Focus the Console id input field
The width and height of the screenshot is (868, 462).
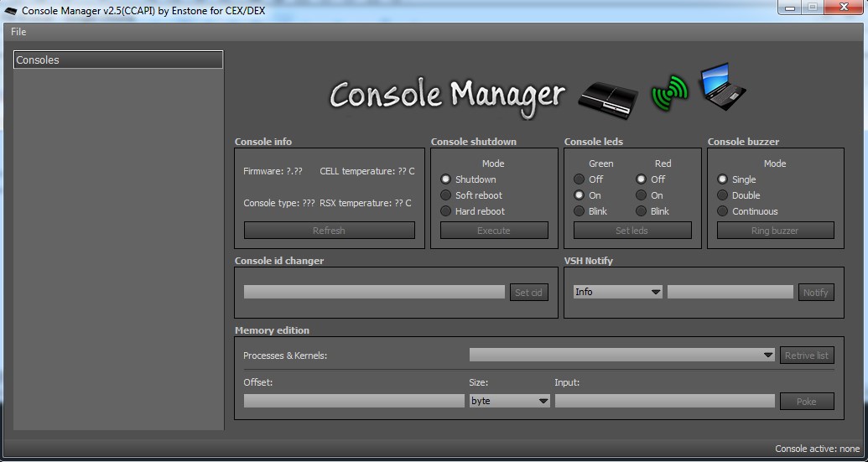[x=374, y=292]
